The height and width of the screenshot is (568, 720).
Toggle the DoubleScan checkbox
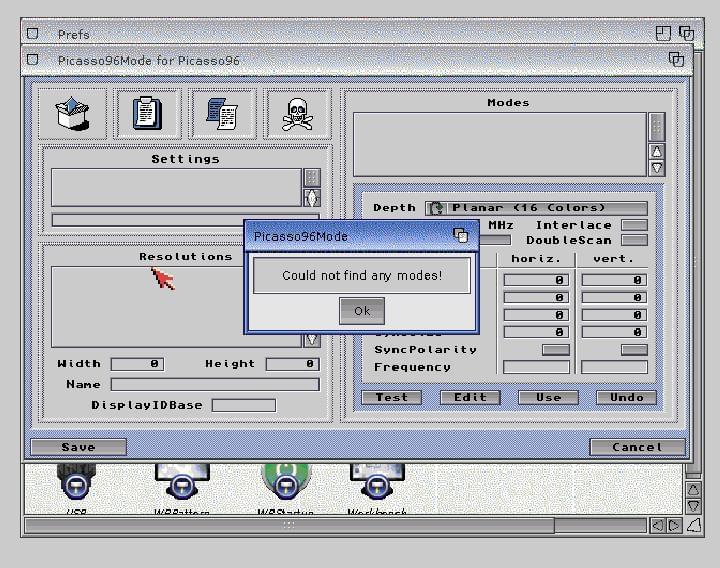click(x=634, y=240)
